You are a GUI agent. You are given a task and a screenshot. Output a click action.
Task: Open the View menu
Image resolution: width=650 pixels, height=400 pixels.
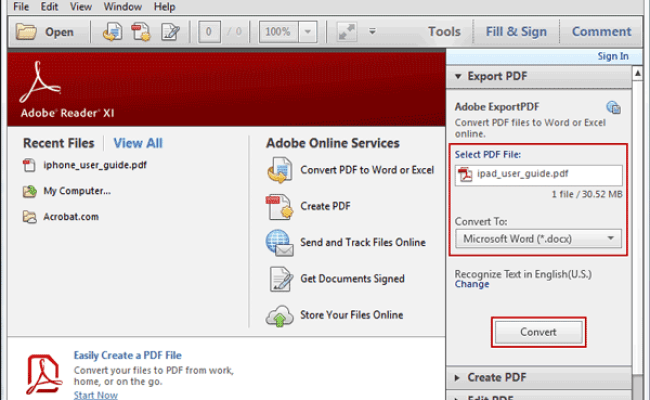coord(80,7)
